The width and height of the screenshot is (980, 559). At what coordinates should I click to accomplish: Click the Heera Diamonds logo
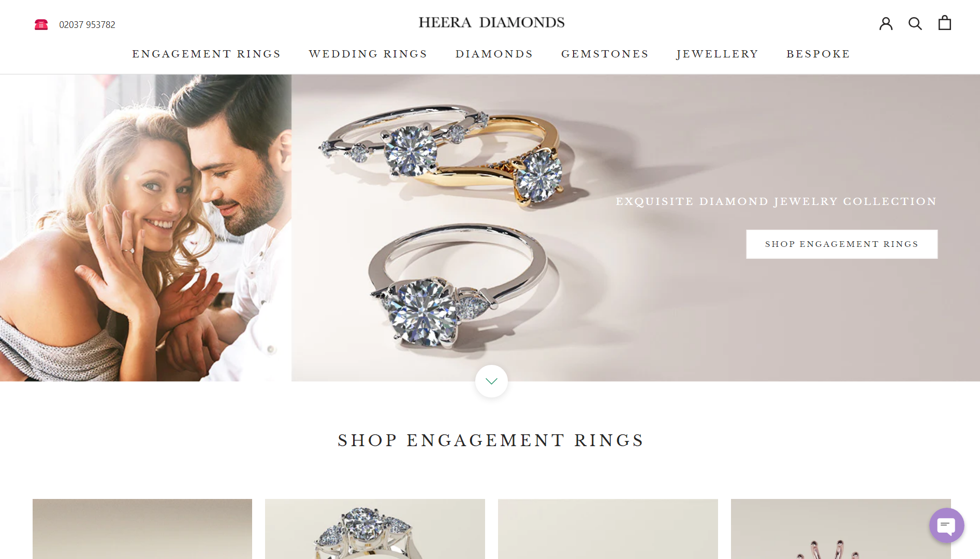click(491, 22)
